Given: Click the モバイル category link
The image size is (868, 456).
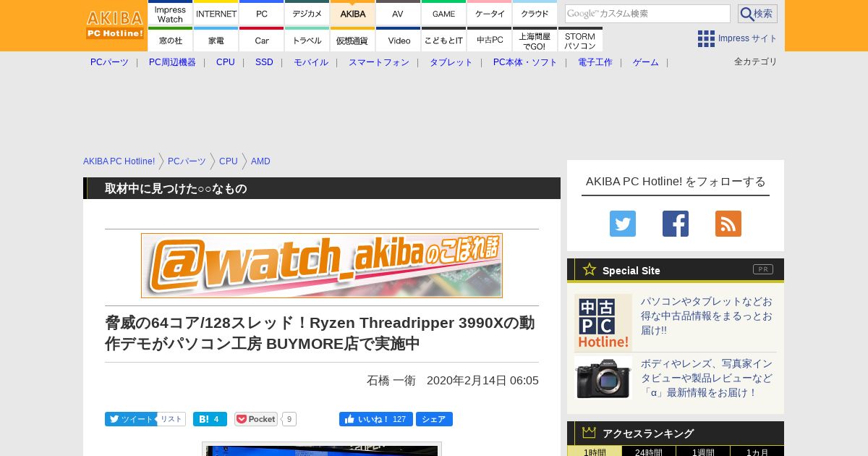Looking at the screenshot, I should click(311, 62).
